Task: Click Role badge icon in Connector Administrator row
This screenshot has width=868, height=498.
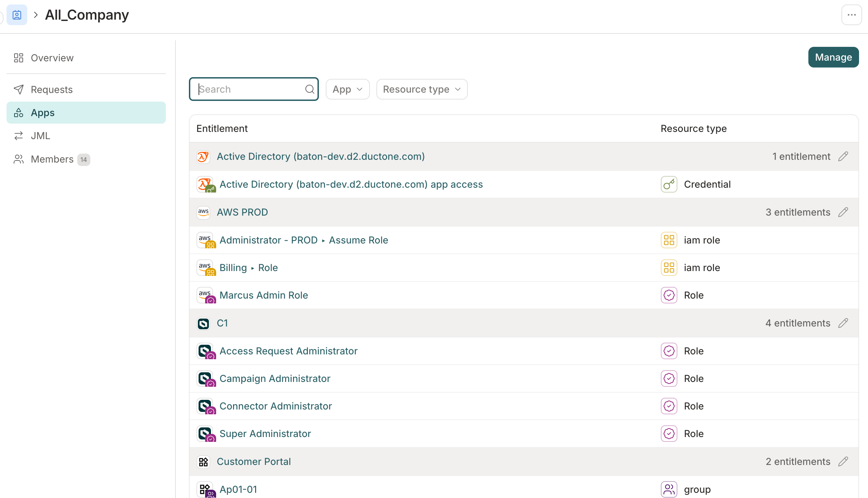Action: (669, 406)
